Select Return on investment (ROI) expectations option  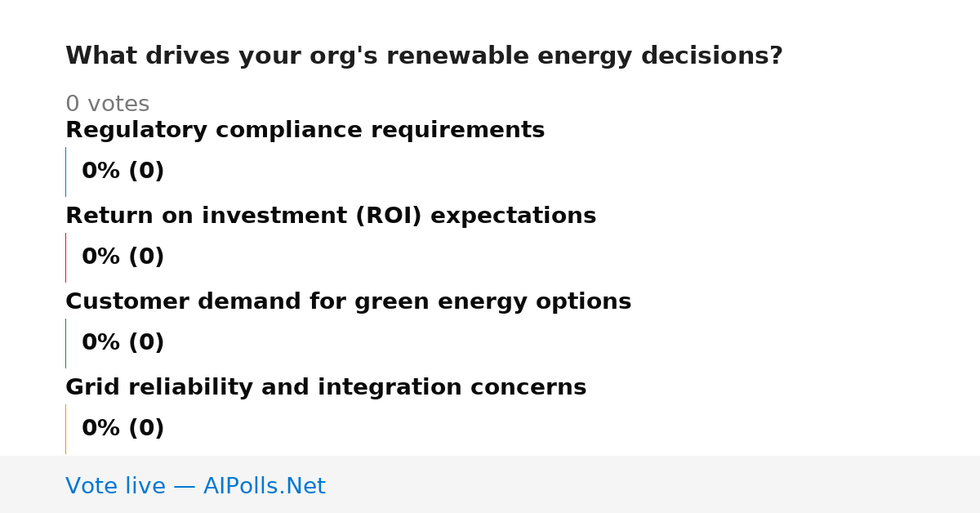(x=331, y=216)
